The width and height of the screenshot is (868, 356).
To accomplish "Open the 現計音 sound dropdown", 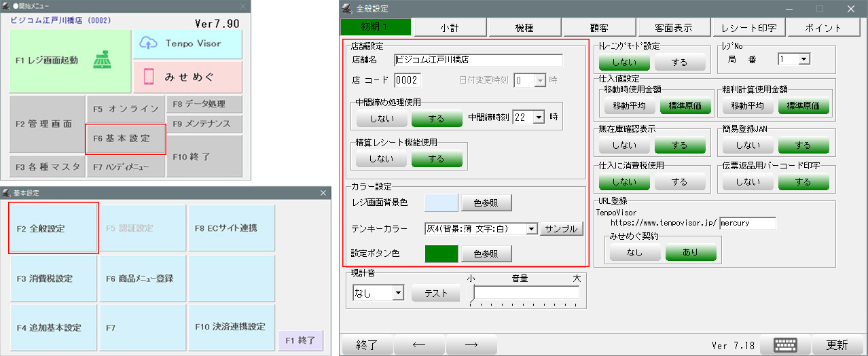I will 398,293.
